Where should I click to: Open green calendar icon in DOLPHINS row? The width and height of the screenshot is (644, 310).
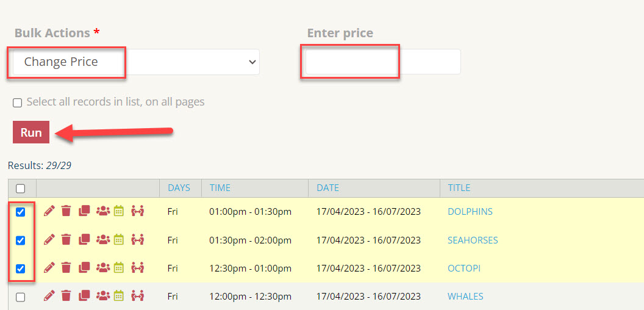[x=119, y=211]
